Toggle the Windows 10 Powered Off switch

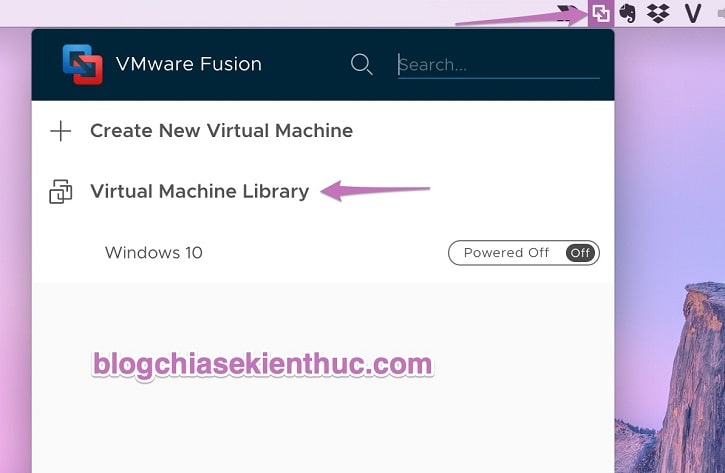click(523, 253)
